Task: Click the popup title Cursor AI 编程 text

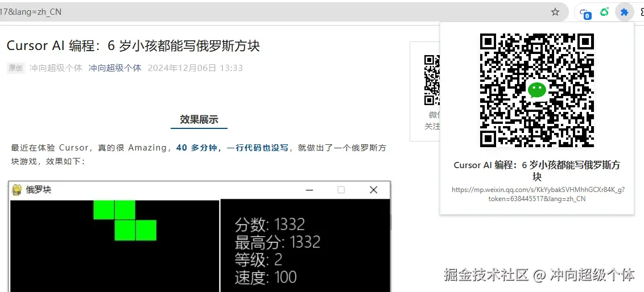Action: point(537,170)
